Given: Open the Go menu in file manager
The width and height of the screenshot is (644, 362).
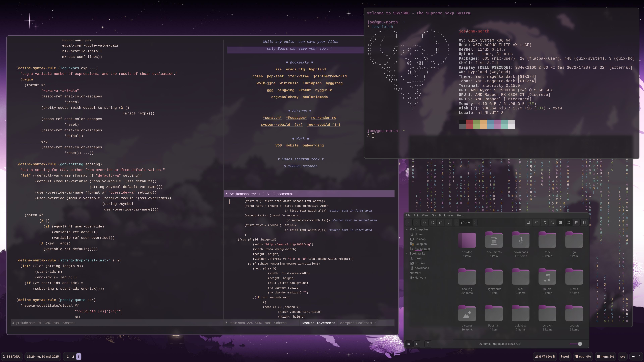Looking at the screenshot, I should [434, 215].
